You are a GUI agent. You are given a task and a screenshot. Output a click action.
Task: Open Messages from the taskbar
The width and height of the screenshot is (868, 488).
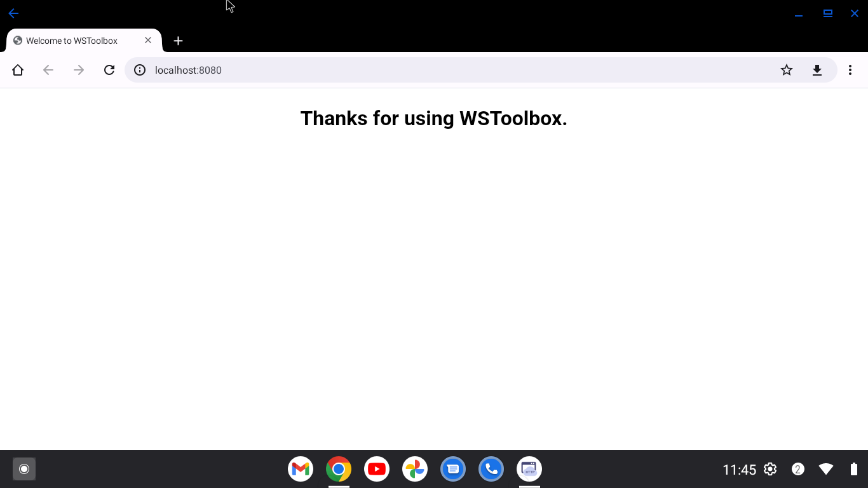tap(453, 470)
